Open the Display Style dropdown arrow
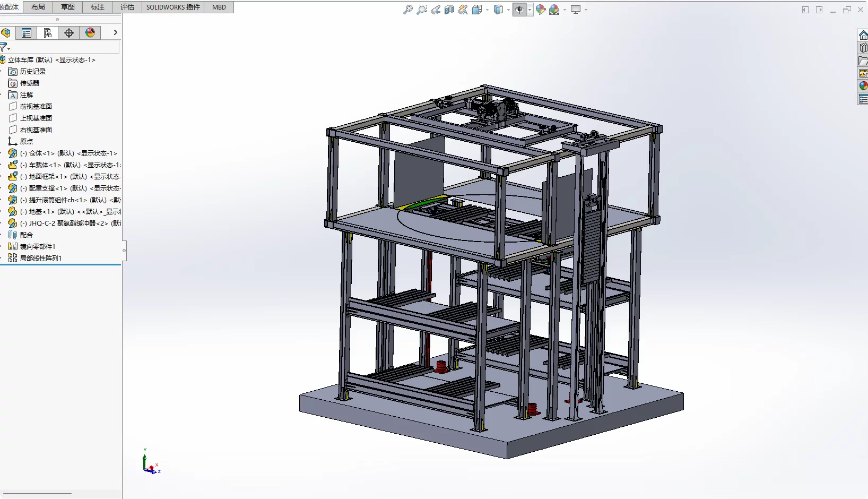This screenshot has width=868, height=499. pos(508,10)
